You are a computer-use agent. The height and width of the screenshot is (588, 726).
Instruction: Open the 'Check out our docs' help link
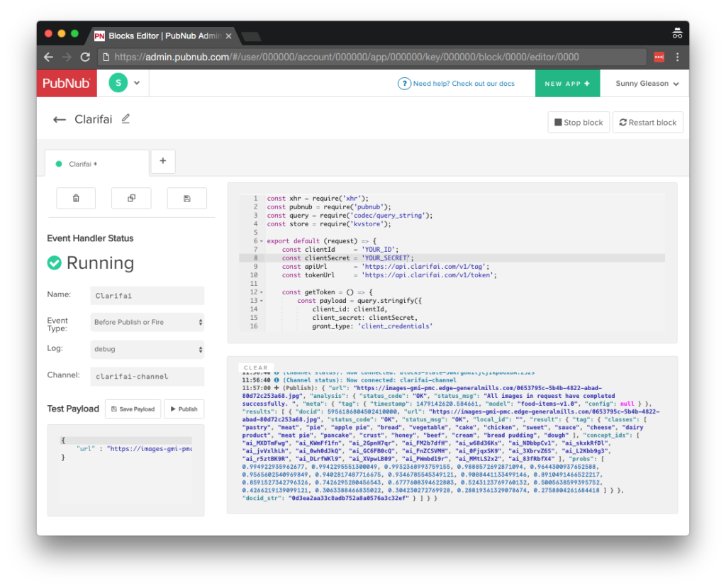click(463, 84)
